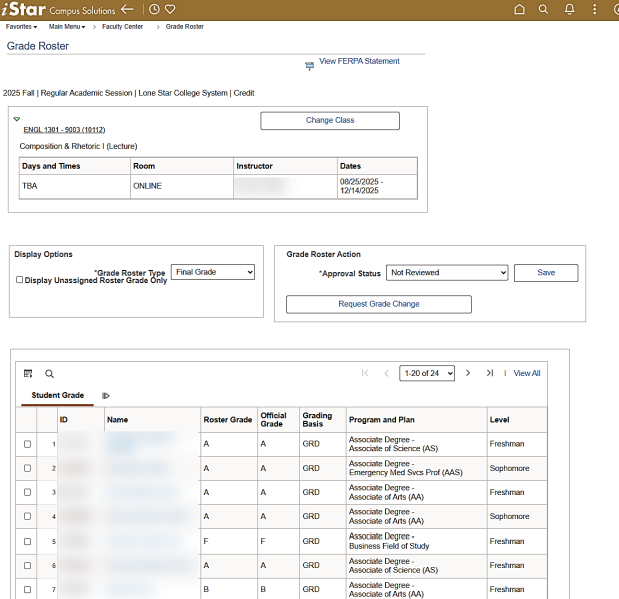Click Save button

(x=546, y=272)
